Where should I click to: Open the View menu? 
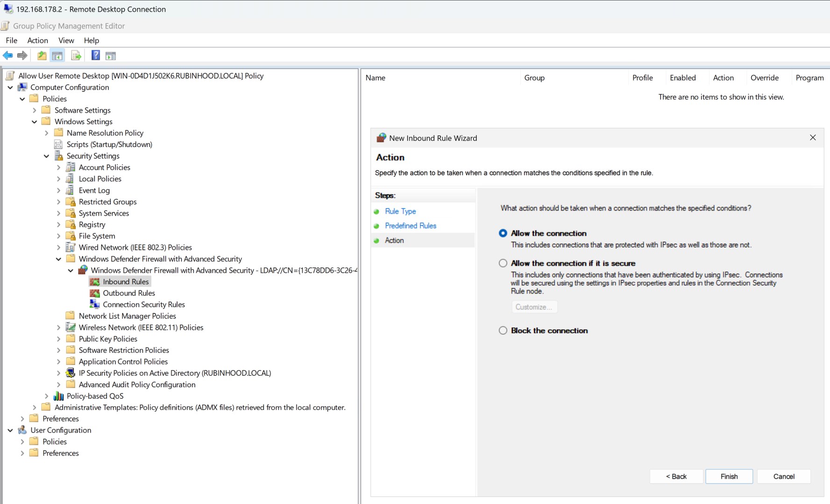[66, 41]
